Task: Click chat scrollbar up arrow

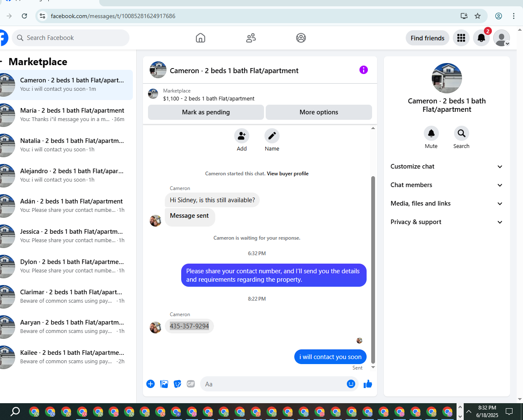Action: pyautogui.click(x=373, y=128)
